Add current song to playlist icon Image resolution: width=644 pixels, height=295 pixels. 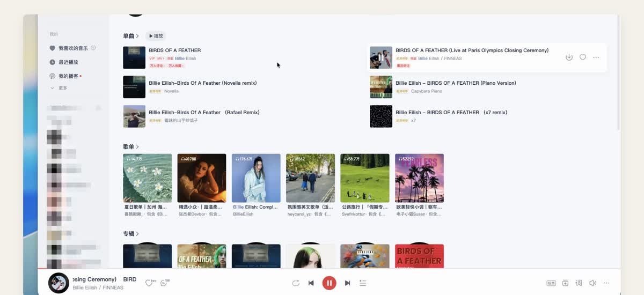565,283
